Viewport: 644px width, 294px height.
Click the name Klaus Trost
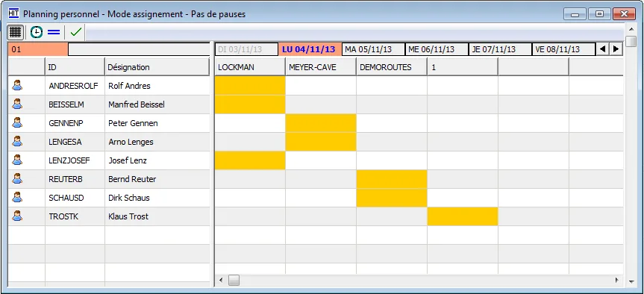pos(128,216)
